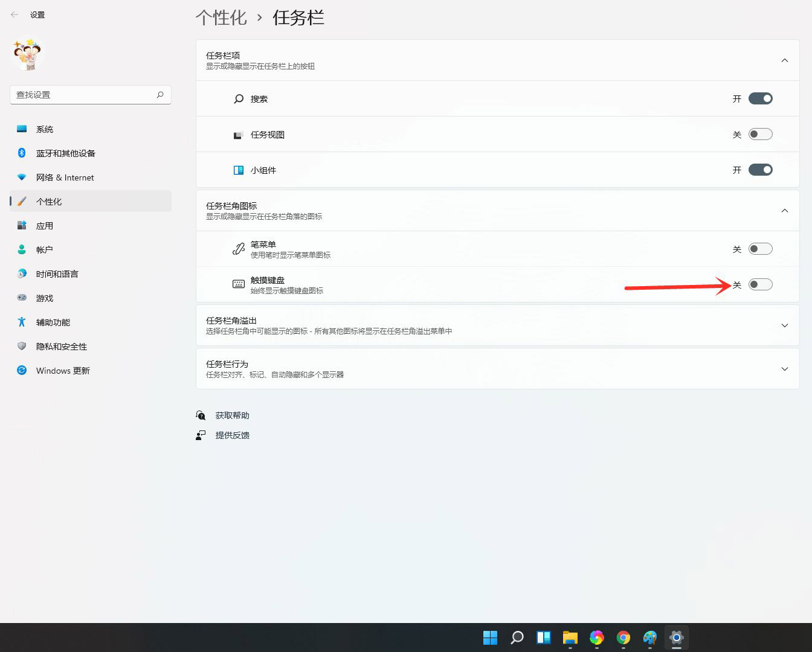Click the 触摸键盘 keyboard icon
812x652 pixels.
pyautogui.click(x=239, y=284)
